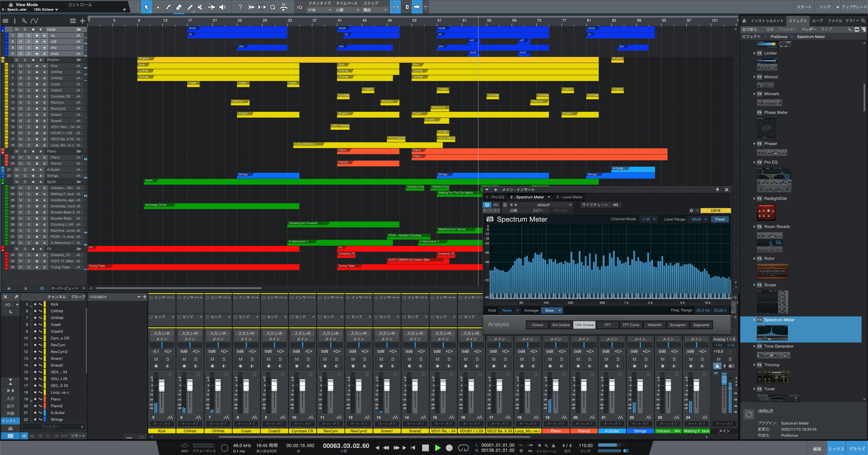Open ファイル browser tab
This screenshot has width=868, height=455.
(x=835, y=21)
